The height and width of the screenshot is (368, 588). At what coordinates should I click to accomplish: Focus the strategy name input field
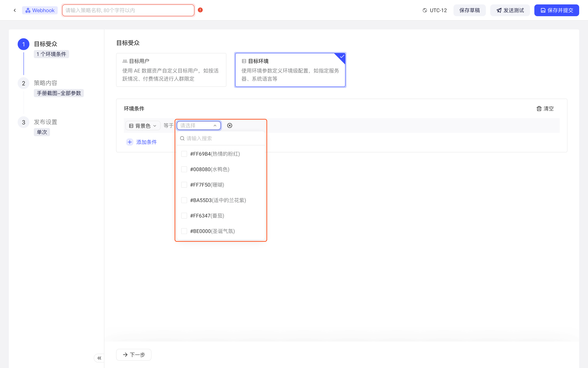pyautogui.click(x=128, y=10)
